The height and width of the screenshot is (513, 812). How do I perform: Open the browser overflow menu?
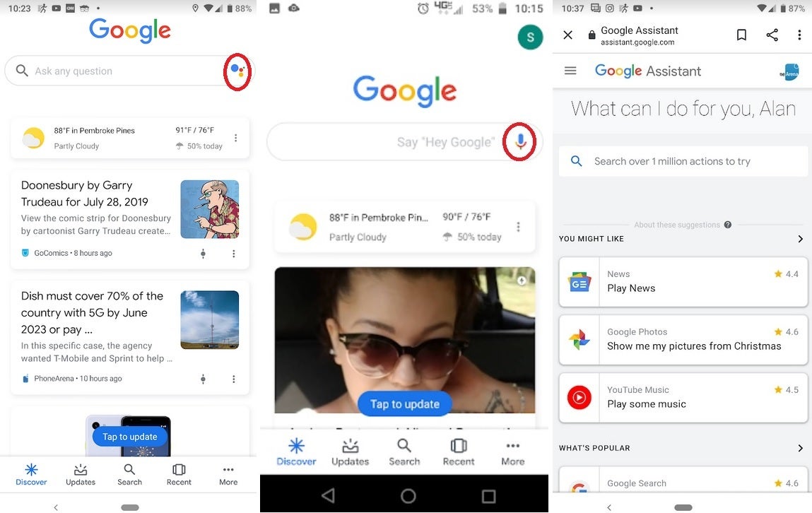799,35
